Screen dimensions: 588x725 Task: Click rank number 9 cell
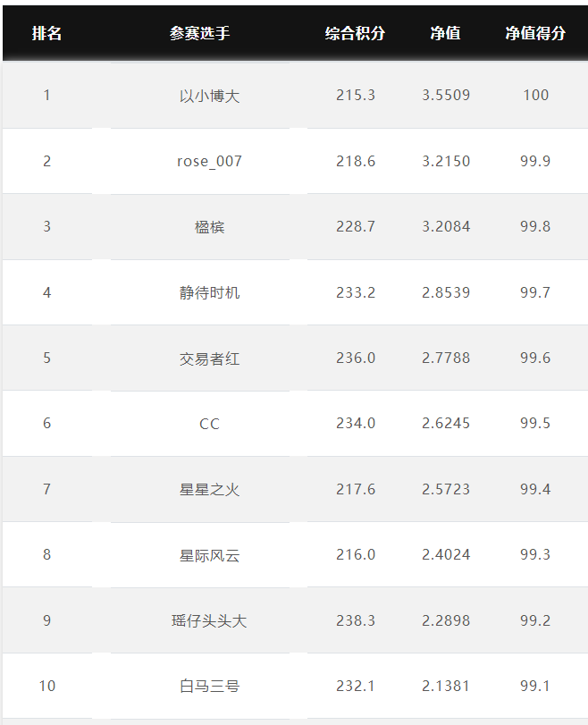(x=46, y=620)
